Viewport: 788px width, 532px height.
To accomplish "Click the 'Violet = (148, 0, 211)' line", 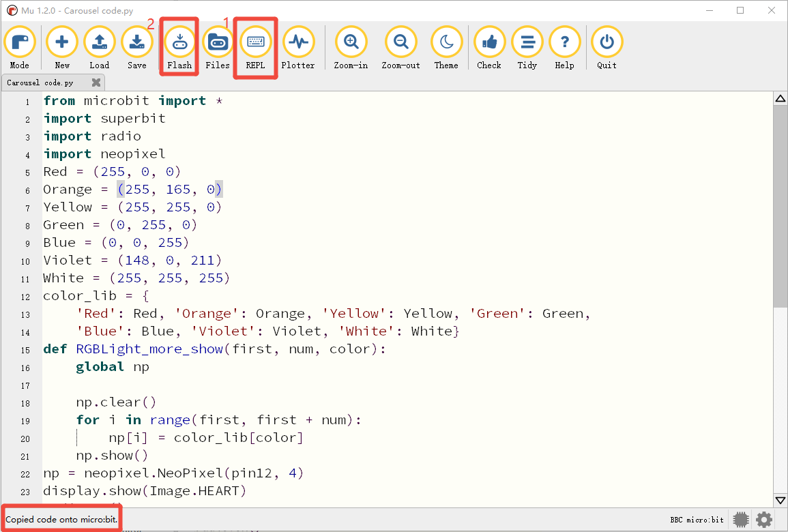I will [x=132, y=261].
